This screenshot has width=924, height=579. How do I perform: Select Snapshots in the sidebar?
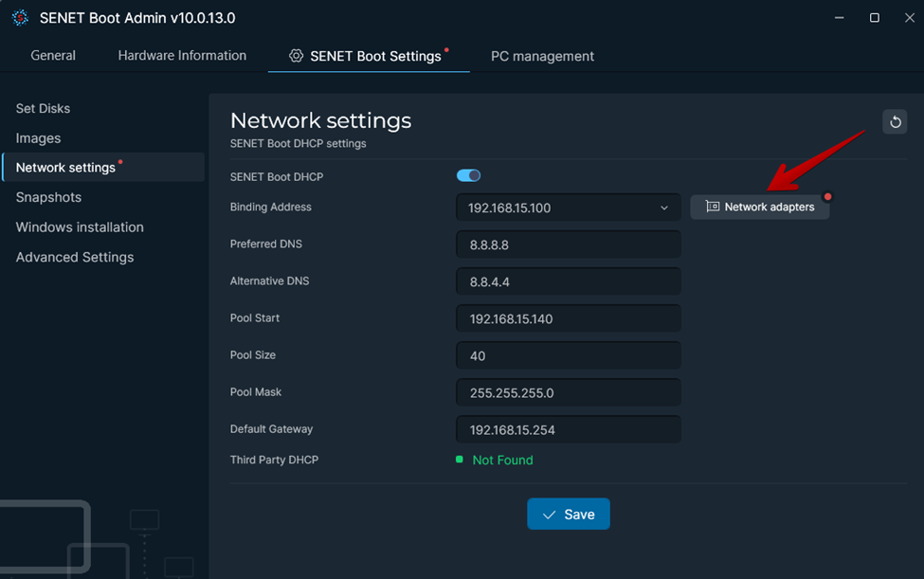(48, 197)
